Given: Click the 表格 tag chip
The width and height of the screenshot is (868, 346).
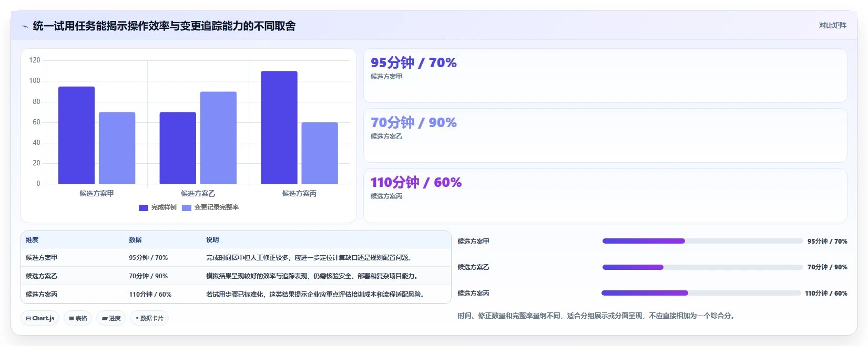Looking at the screenshot, I should tap(78, 318).
